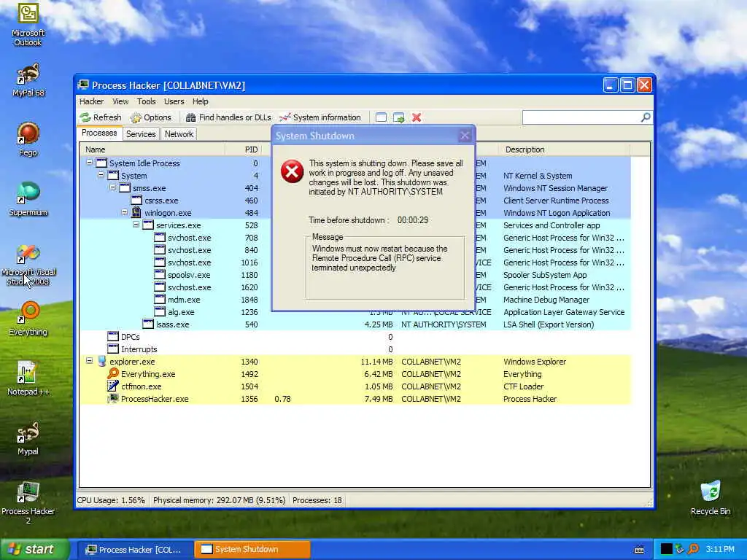Switch to the Network tab
This screenshot has width=747, height=560.
pyautogui.click(x=179, y=134)
